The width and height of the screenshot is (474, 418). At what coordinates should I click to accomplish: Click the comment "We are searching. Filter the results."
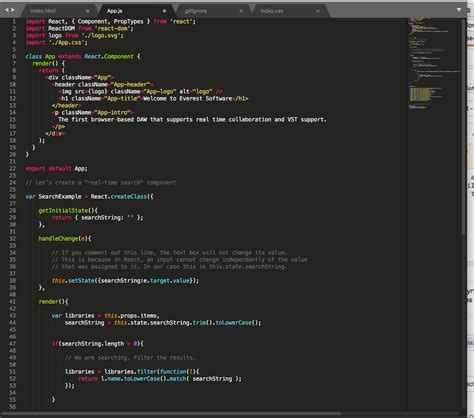tap(130, 357)
